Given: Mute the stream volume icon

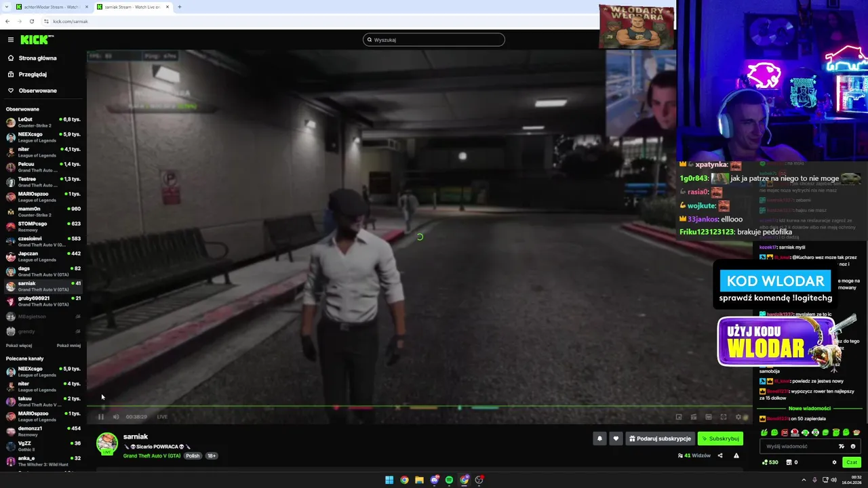Looking at the screenshot, I should click(x=116, y=417).
